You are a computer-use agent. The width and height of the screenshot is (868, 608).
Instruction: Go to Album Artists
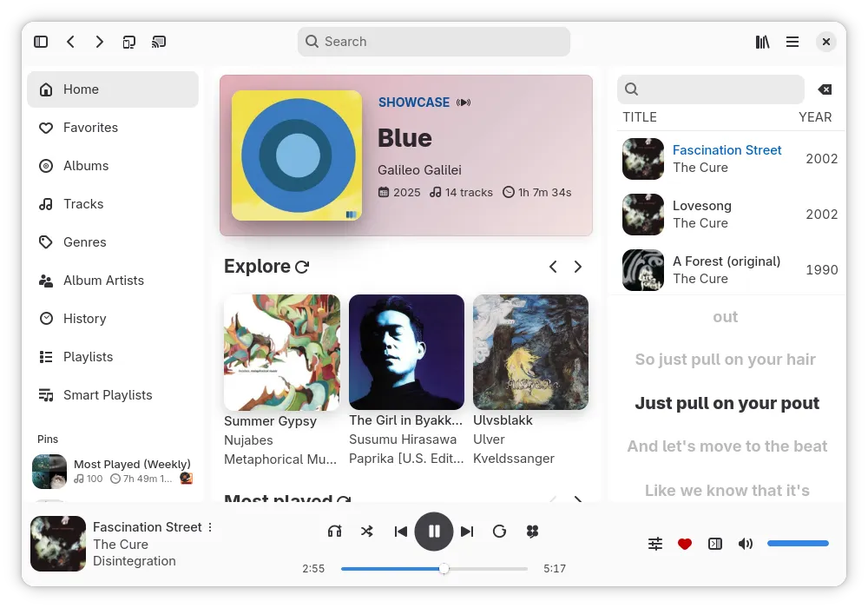click(x=113, y=281)
